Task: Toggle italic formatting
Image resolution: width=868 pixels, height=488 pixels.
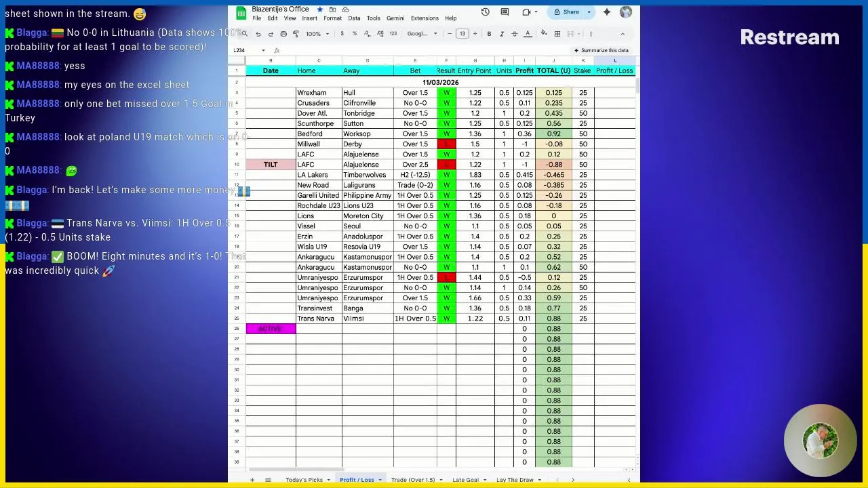Action: pyautogui.click(x=502, y=34)
